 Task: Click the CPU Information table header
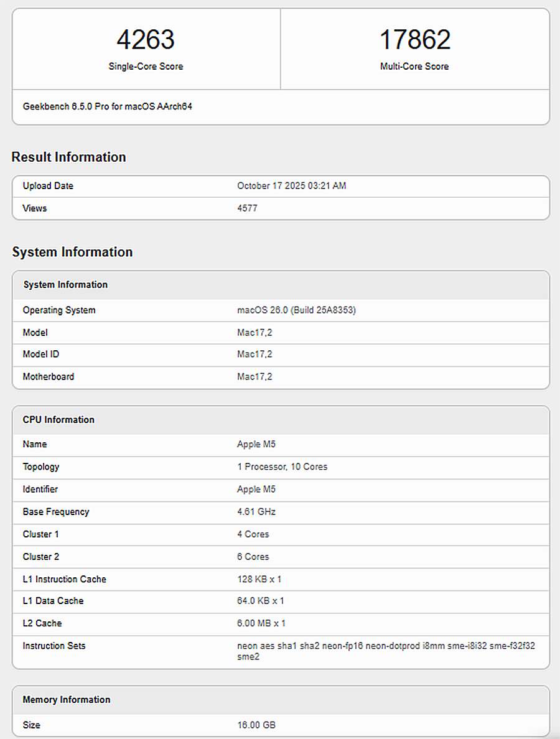(x=58, y=420)
